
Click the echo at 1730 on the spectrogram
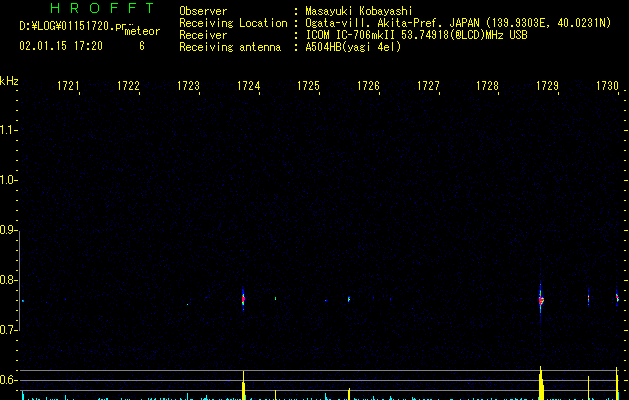pos(617,298)
